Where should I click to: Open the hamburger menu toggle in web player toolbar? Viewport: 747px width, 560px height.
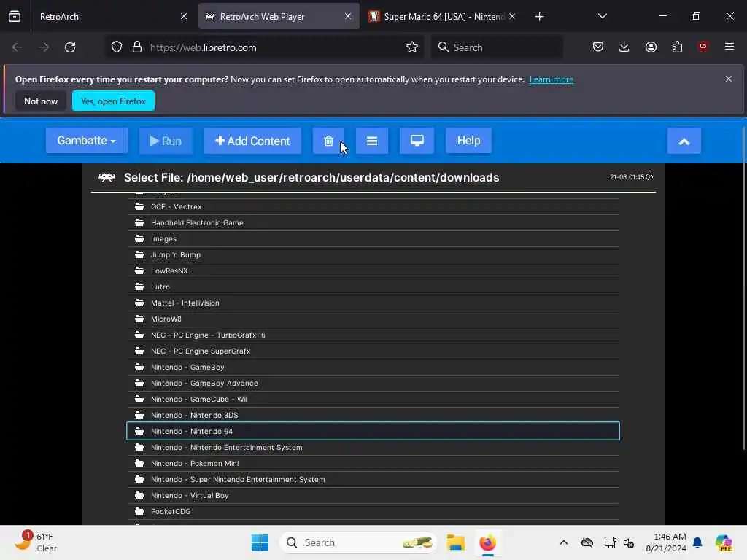pyautogui.click(x=372, y=141)
